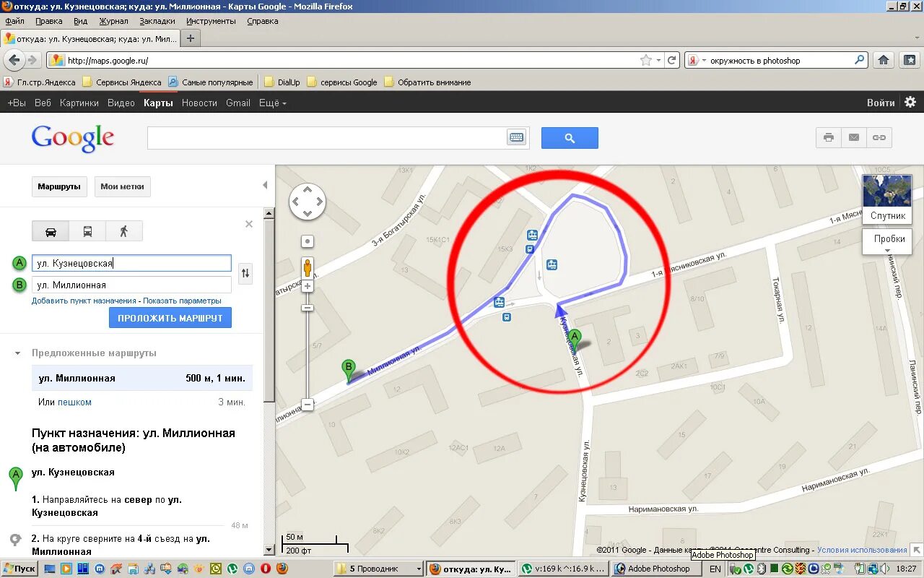The width and height of the screenshot is (924, 578).
Task: Click the Firefox back button
Action: pyautogui.click(x=14, y=60)
